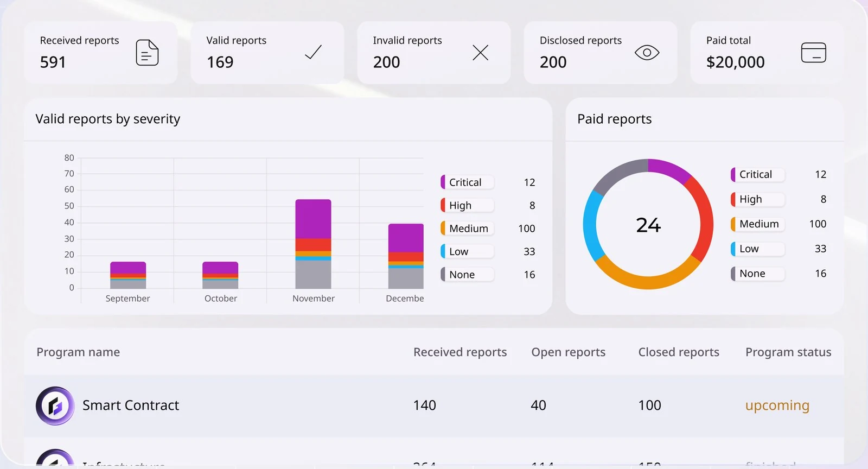Sort table by Open reports column
Image resolution: width=868 pixels, height=469 pixels.
pos(568,352)
